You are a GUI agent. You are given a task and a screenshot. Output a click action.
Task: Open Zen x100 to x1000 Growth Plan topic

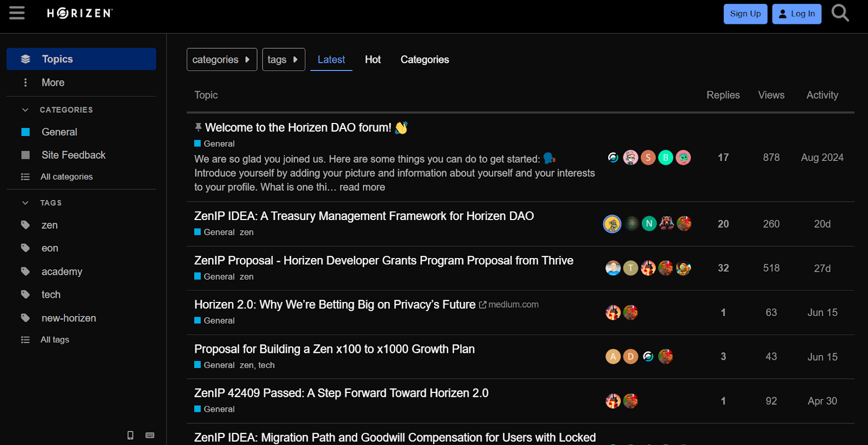point(334,349)
